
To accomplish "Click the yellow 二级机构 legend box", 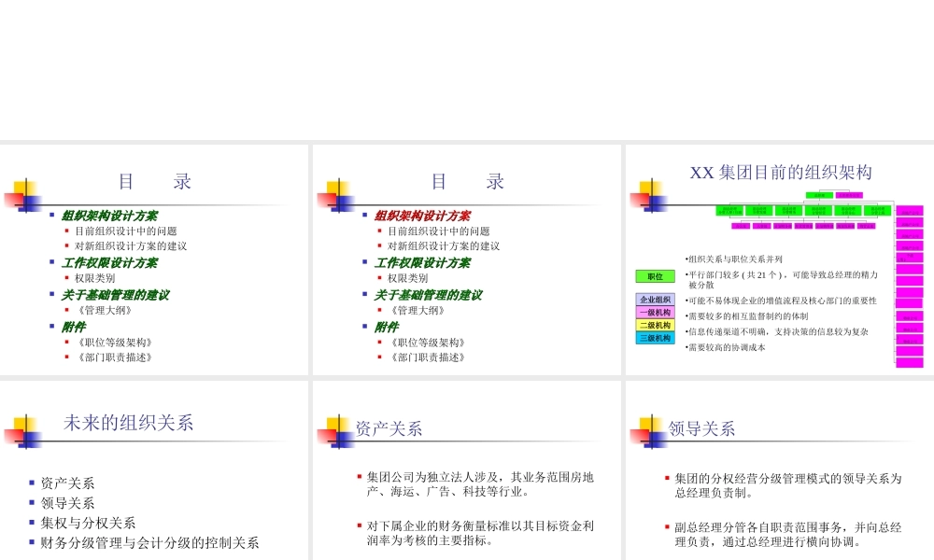I will [x=655, y=323].
